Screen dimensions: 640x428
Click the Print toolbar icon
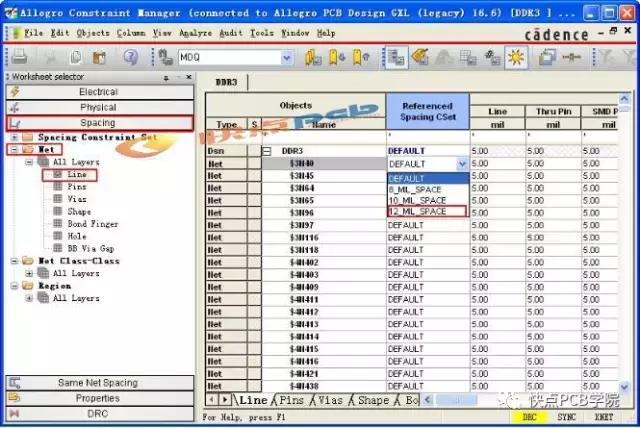point(19,56)
